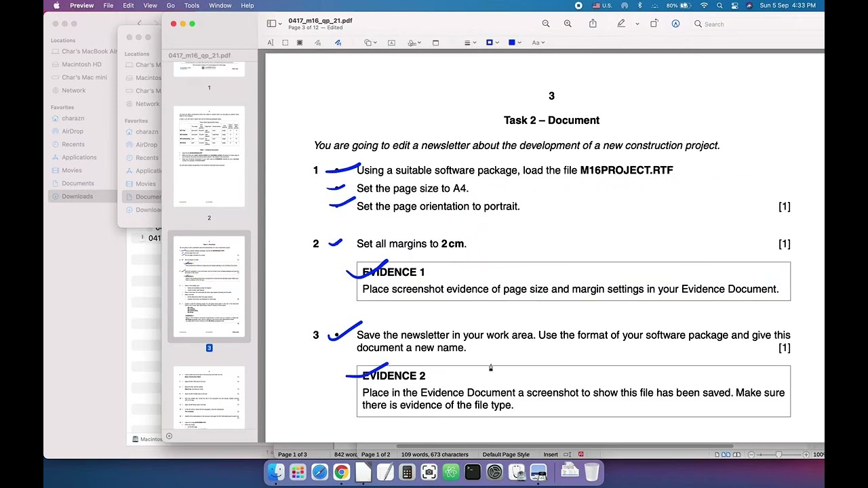Select Network in Finder Locations
868x488 pixels.
click(x=73, y=90)
